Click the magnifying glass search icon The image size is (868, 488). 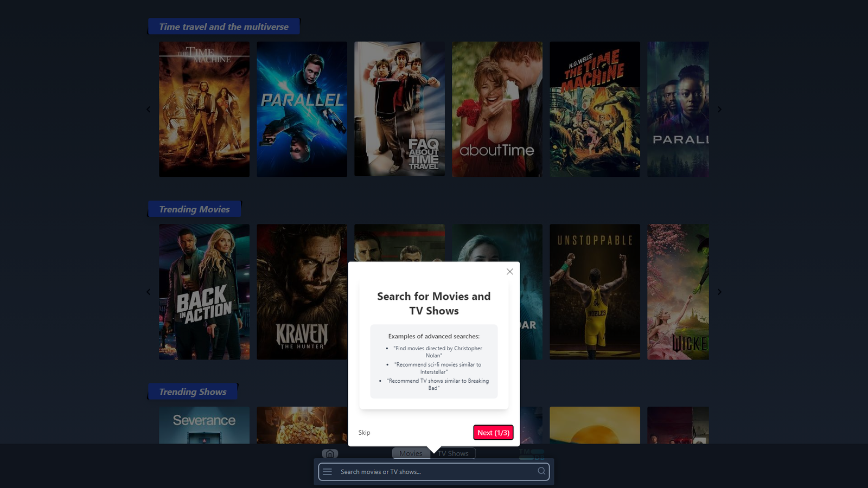541,471
